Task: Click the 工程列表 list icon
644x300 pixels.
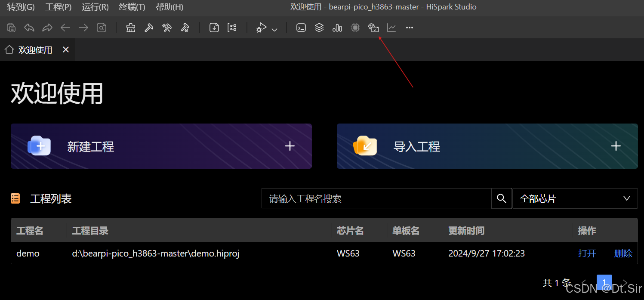Action: pos(15,198)
